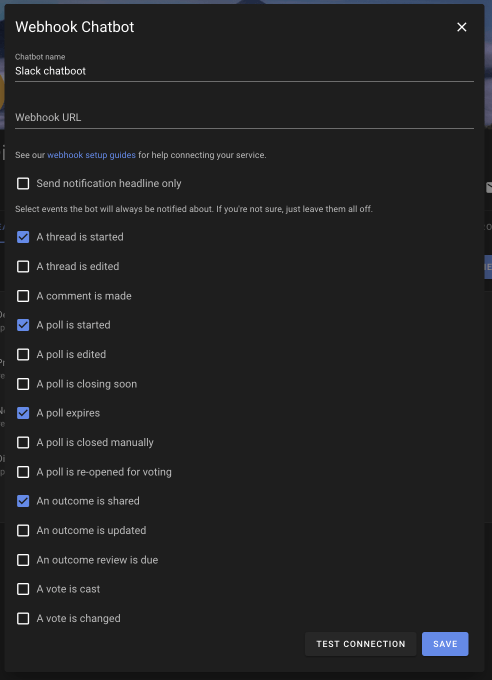Enable Send notification headline only
Viewport: 492px width, 680px height.
pos(23,183)
